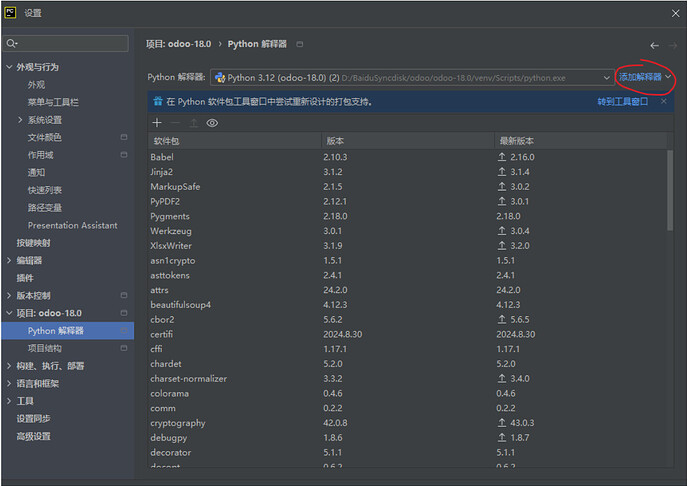Screen dimensions: 690x486
Task: Select the beautifulsoup4 package row
Action: point(407,305)
